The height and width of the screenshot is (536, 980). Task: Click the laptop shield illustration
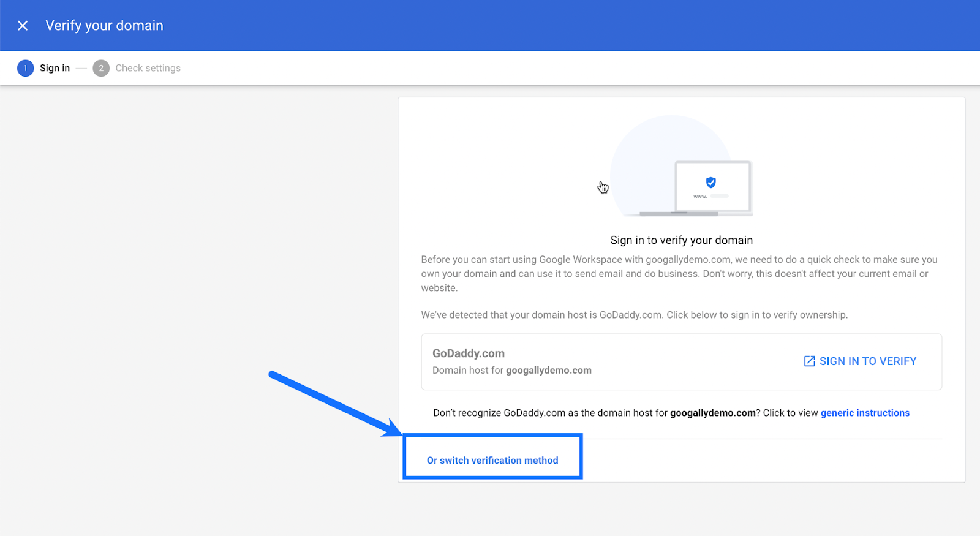(681, 167)
